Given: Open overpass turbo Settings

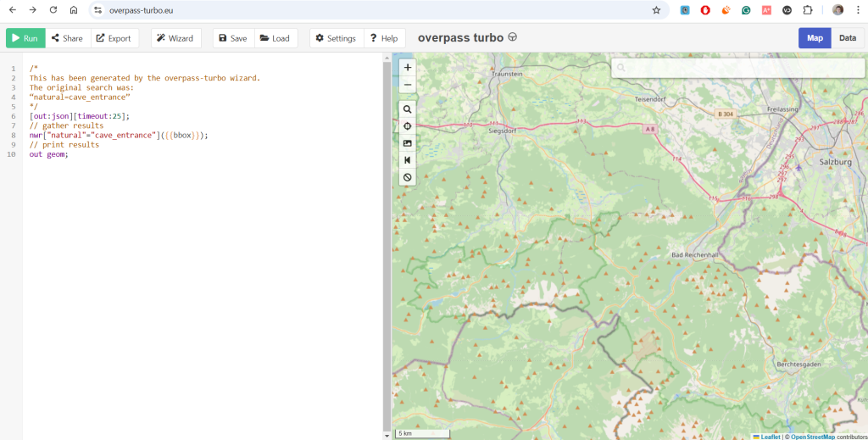Looking at the screenshot, I should [336, 38].
